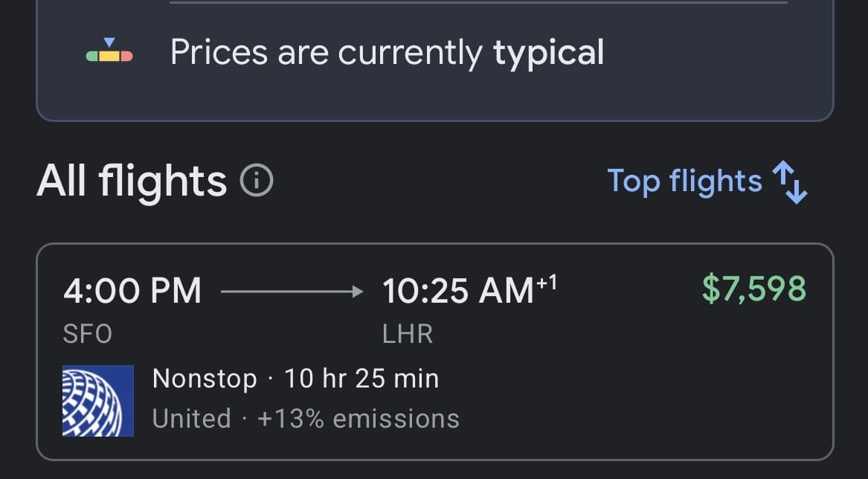This screenshot has height=479, width=868.
Task: Tap the bold word typical in price insight
Action: [x=548, y=54]
